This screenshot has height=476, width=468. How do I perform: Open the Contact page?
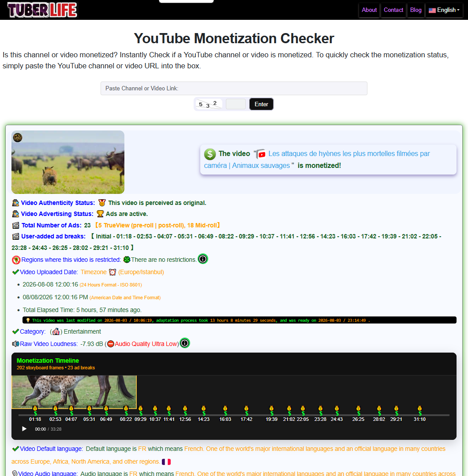tap(393, 10)
